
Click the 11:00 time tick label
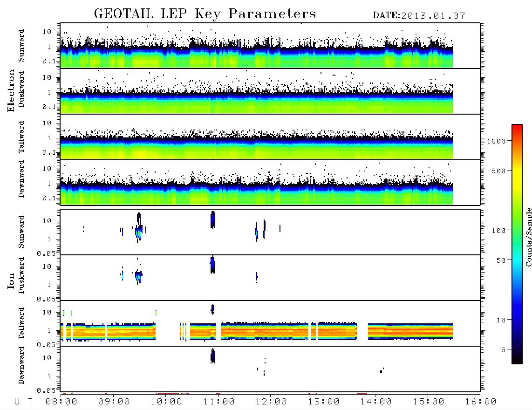(x=219, y=402)
